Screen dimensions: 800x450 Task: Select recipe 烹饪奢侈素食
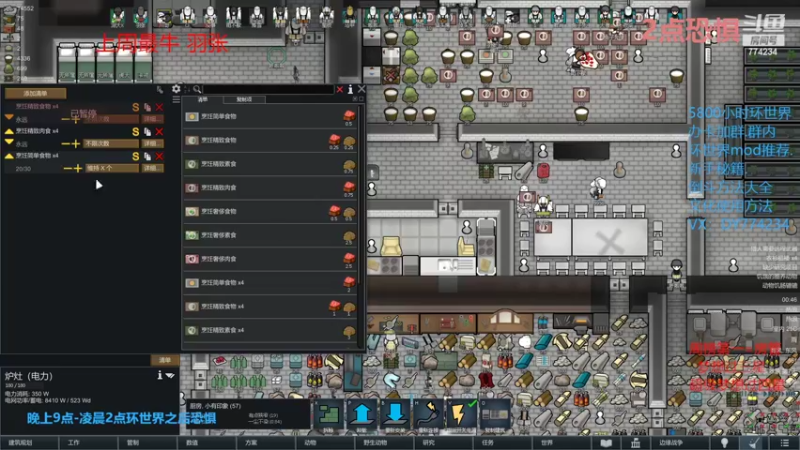(270, 235)
